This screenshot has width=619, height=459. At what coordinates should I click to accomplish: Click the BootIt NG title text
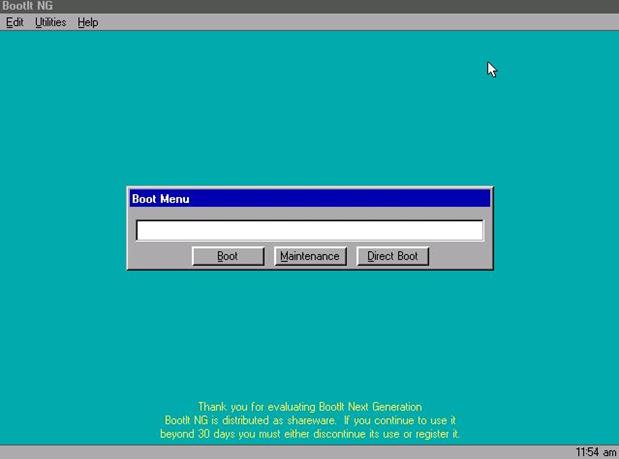click(28, 6)
